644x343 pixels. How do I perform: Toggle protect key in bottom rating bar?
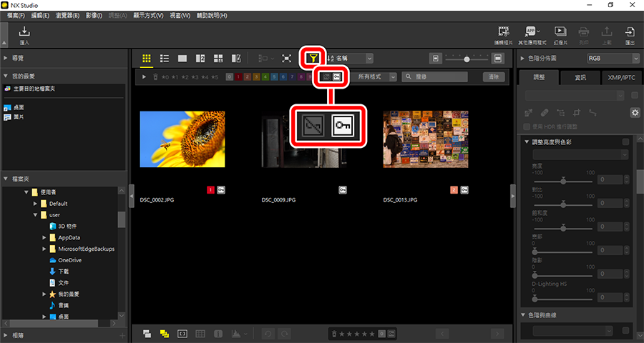click(391, 334)
